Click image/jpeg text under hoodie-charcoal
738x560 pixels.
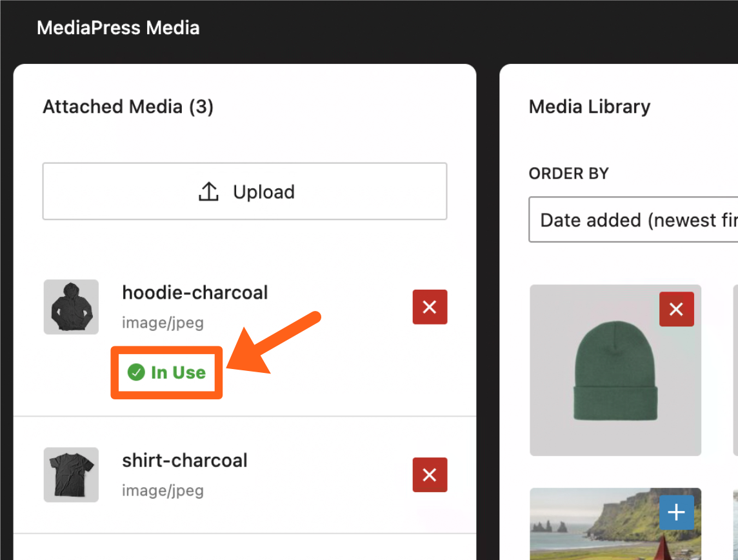(x=163, y=323)
